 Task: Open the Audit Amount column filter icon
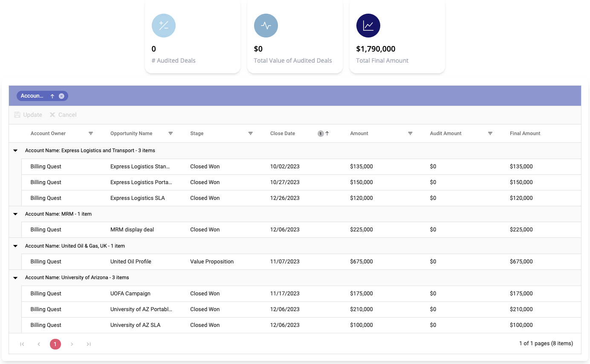point(490,133)
